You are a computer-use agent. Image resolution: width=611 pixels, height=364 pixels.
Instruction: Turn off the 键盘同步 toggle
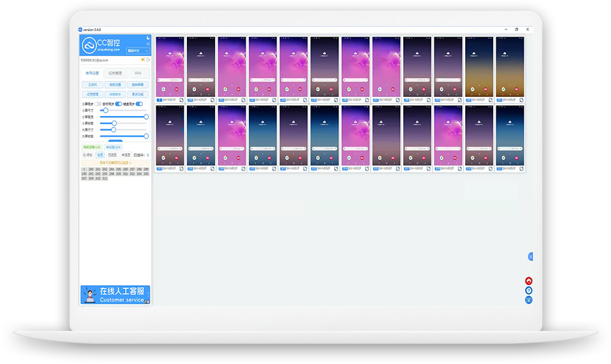[139, 104]
